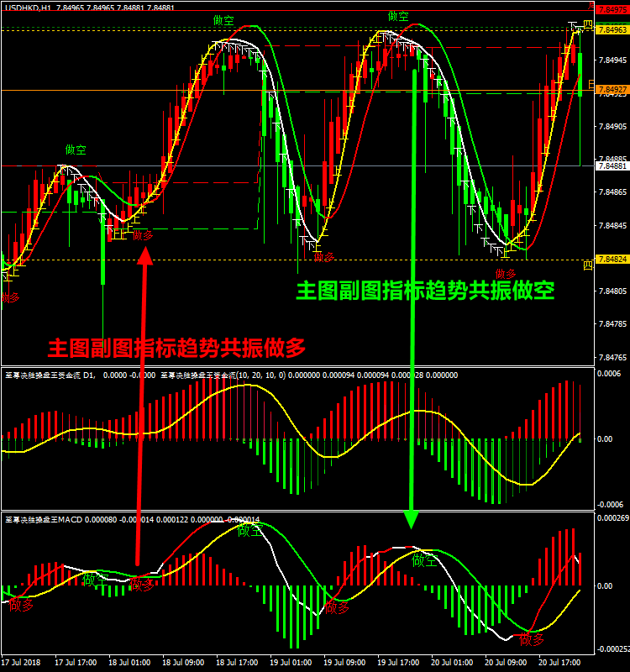Click the red price tag 7.84975
Viewport: 630px width, 672px height.
point(610,8)
